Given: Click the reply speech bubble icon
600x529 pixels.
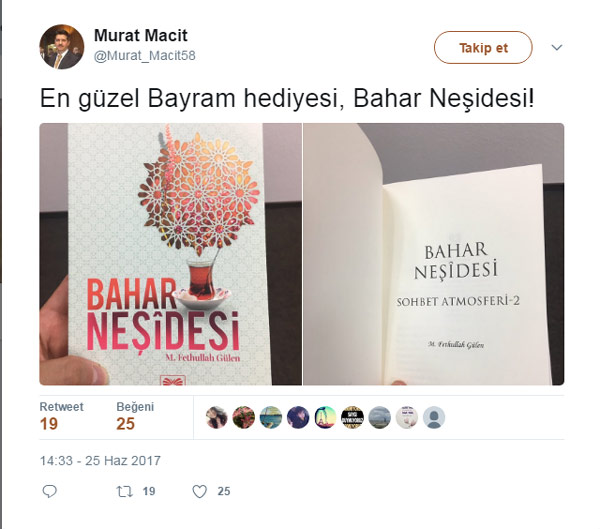Looking at the screenshot, I should [49, 491].
